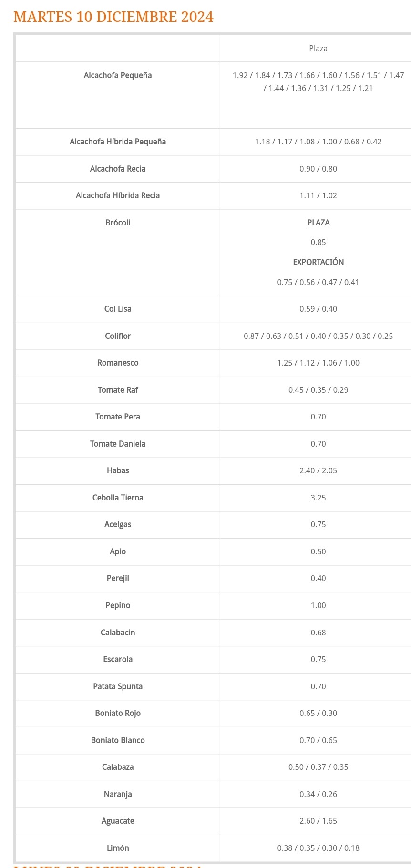Select the Naranja prices 0.34 / 0.26
Screen dimensions: 411x868
click(318, 794)
